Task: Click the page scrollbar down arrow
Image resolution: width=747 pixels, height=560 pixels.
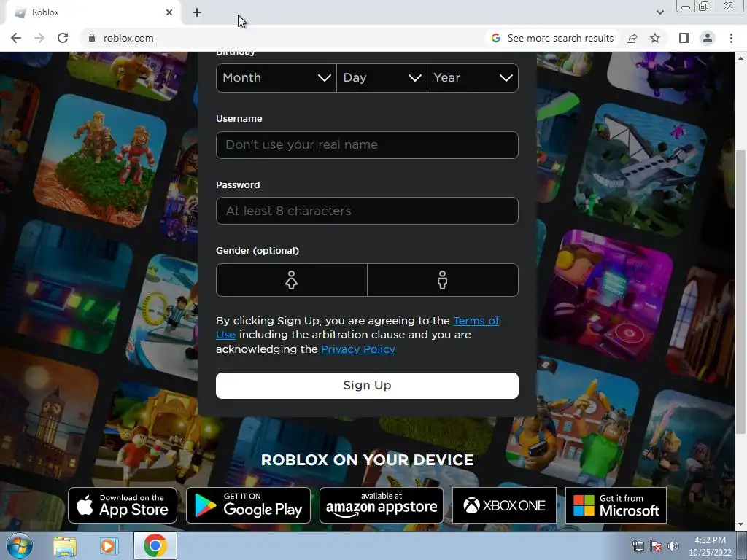Action: (x=740, y=525)
